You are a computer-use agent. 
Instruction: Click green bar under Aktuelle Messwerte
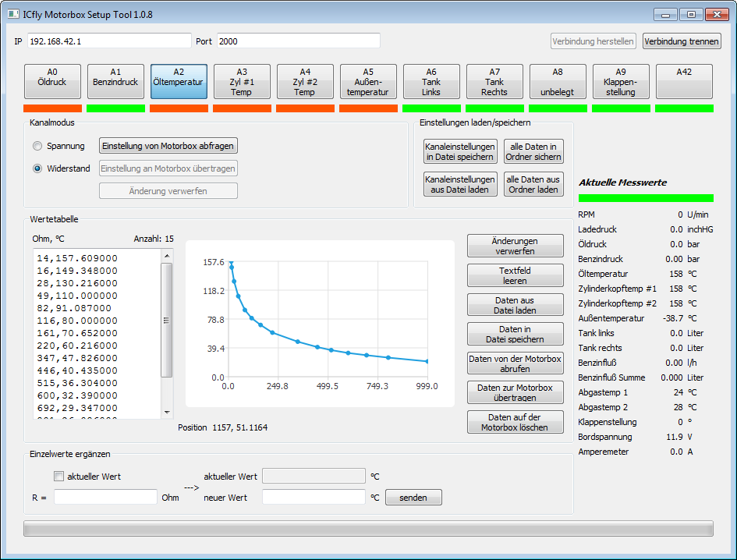(x=646, y=198)
